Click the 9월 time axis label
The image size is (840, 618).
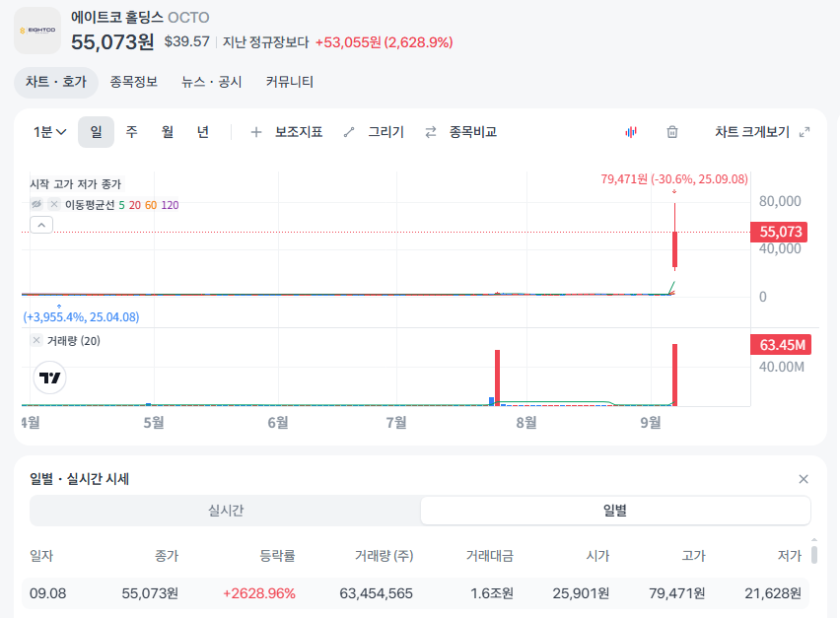pos(651,423)
